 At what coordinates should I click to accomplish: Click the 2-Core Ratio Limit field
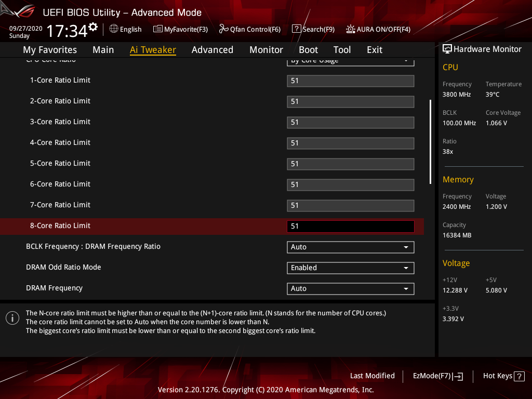click(x=351, y=101)
